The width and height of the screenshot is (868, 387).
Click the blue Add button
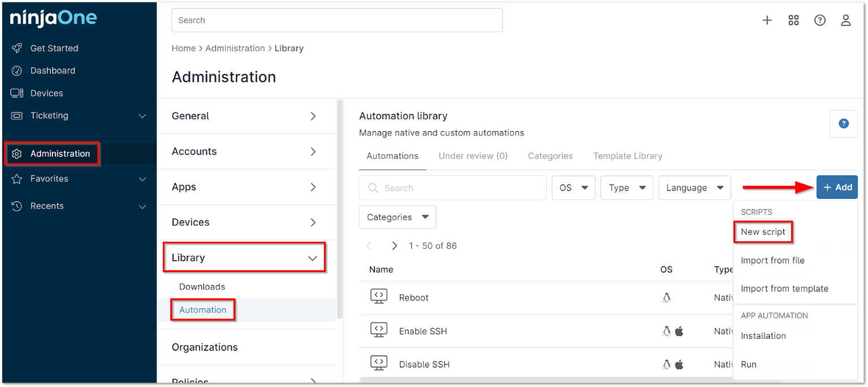click(837, 188)
